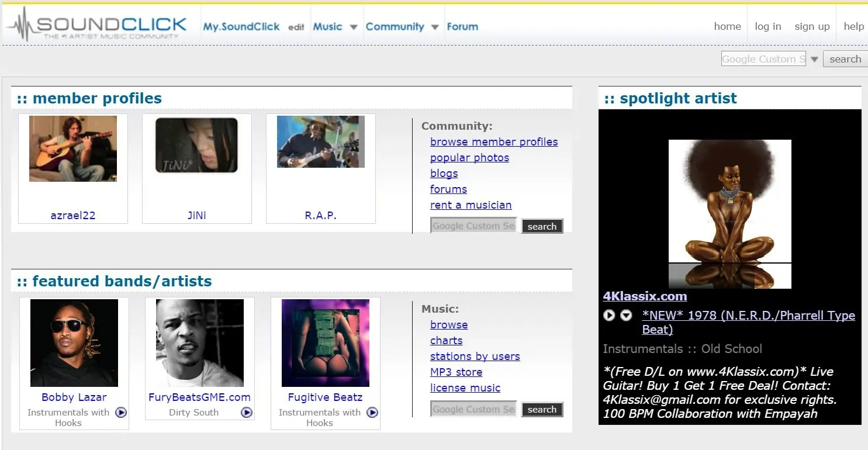Open the 4Klassix.com spotlight artist link
The width and height of the screenshot is (868, 450).
[645, 296]
